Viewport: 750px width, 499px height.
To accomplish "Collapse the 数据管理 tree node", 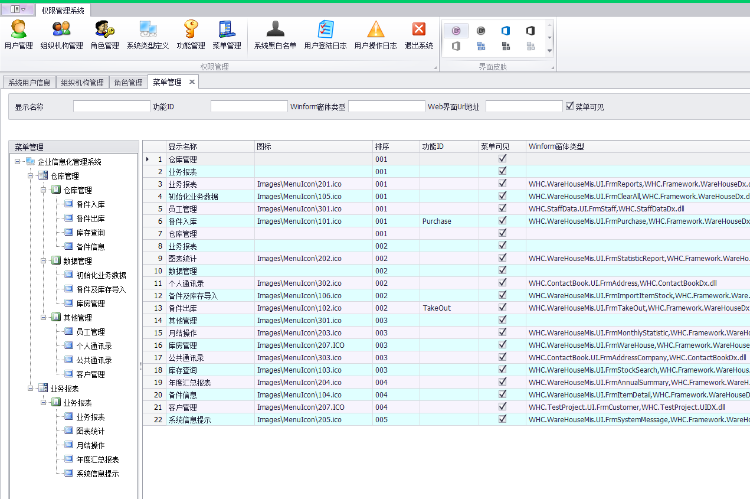I will click(x=44, y=261).
